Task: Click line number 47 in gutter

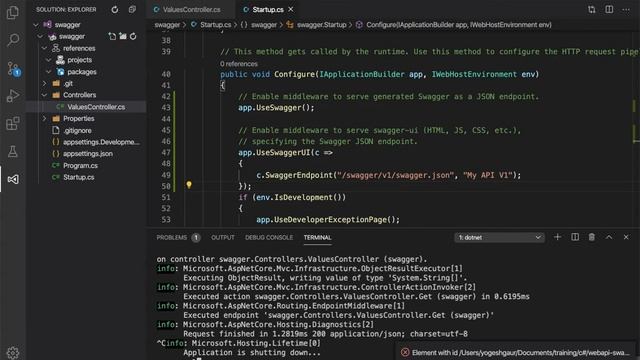Action: [166, 153]
